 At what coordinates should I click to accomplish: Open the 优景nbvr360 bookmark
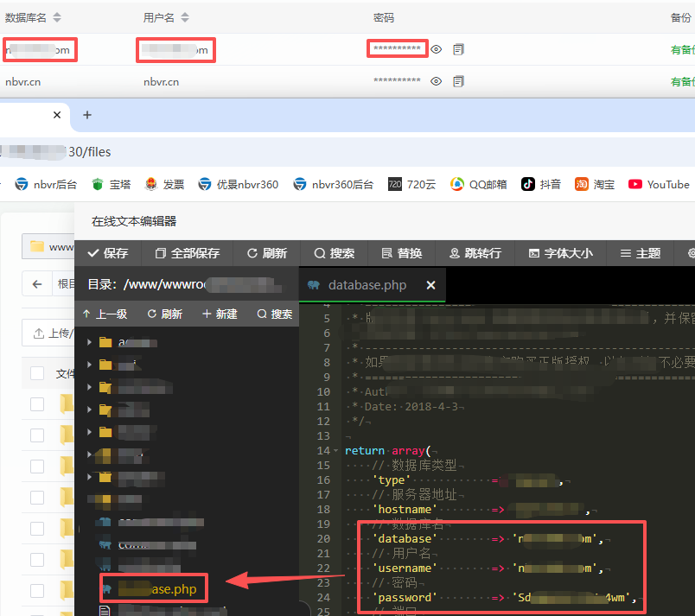click(x=238, y=184)
